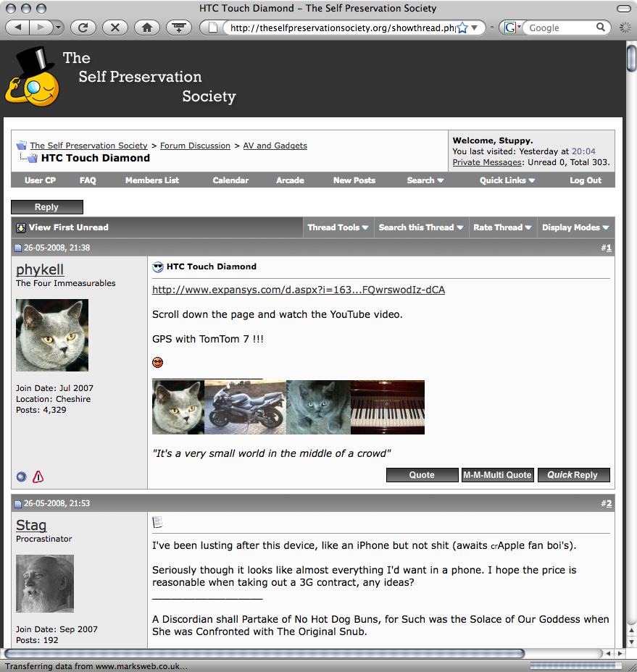Click the vertical scrollbar thumb

631,58
